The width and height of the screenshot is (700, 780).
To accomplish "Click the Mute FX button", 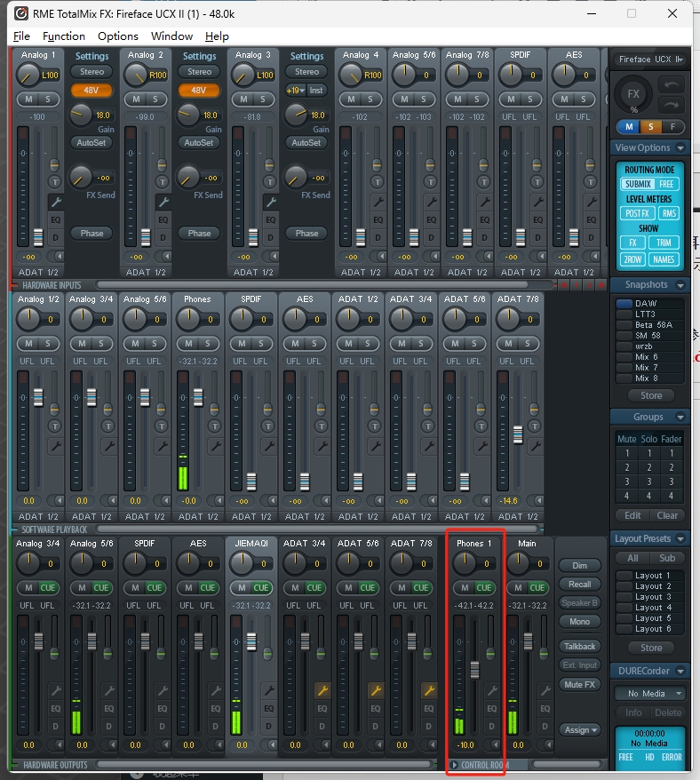I will [x=579, y=684].
